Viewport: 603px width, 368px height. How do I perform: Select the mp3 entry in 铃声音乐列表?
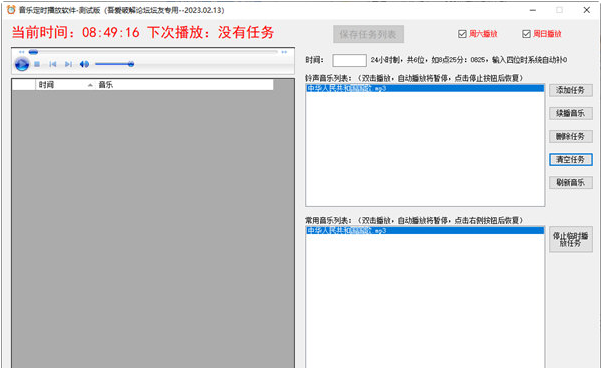point(425,88)
